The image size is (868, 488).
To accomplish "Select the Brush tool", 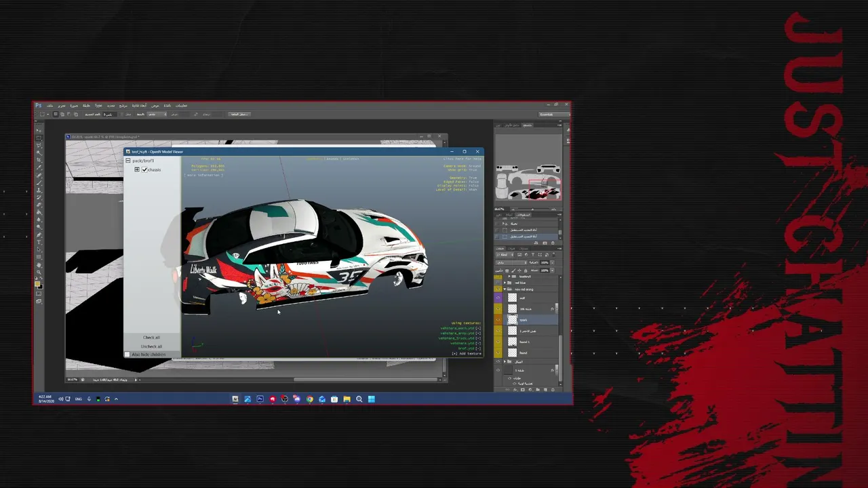I will point(39,183).
